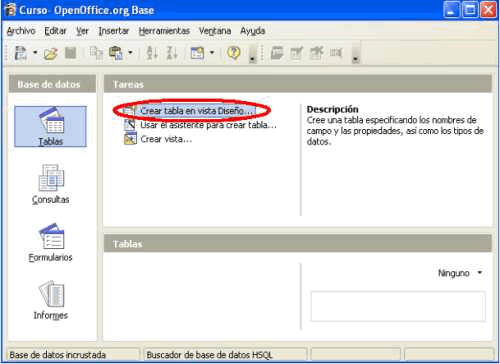
Task: Open the Archivo menu
Action: 21,31
